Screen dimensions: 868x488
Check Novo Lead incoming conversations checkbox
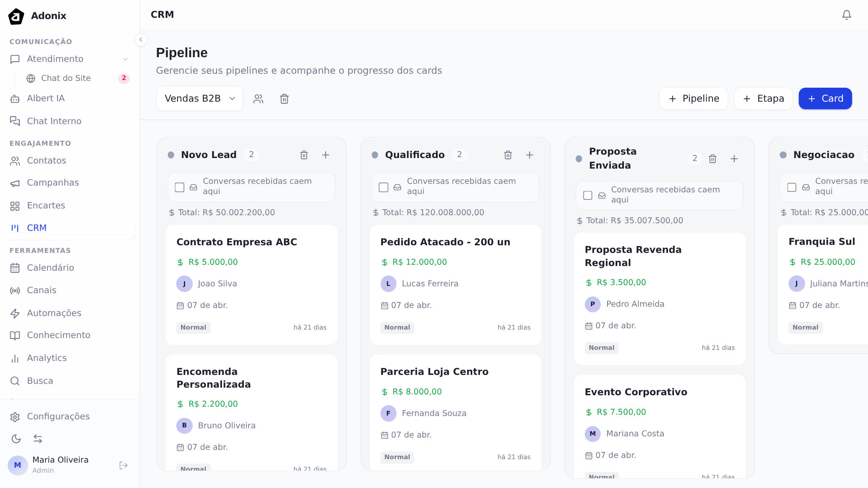point(180,187)
